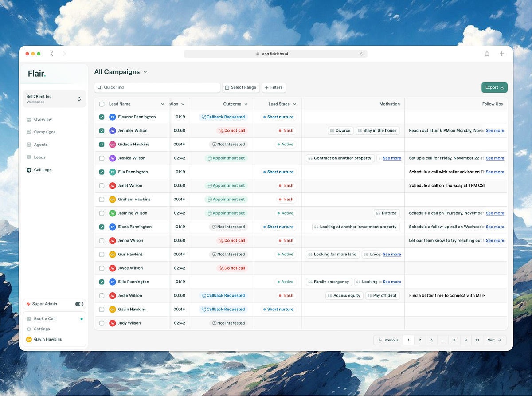Screen dimensions: 532x396
Task: Click the Campaigns sidebar icon
Action: [x=29, y=132]
